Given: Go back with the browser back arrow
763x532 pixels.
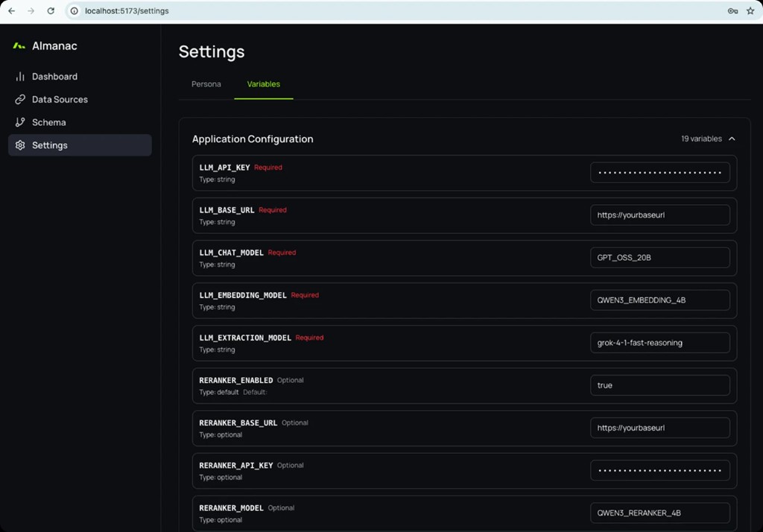Looking at the screenshot, I should [x=12, y=10].
